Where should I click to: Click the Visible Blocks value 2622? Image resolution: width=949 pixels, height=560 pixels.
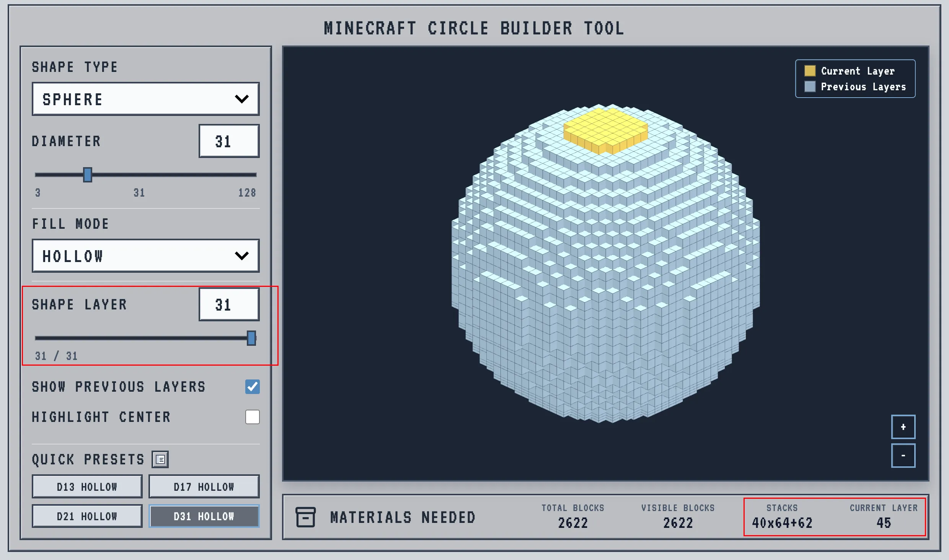(x=678, y=523)
